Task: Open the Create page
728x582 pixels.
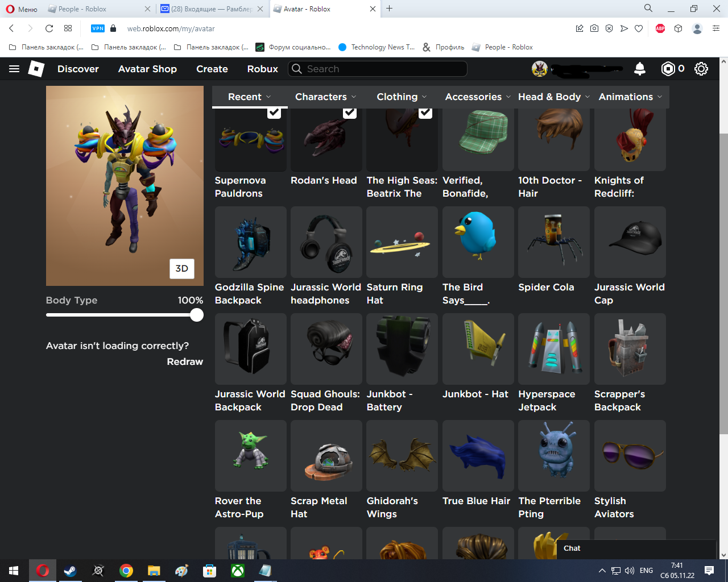Action: click(x=212, y=69)
